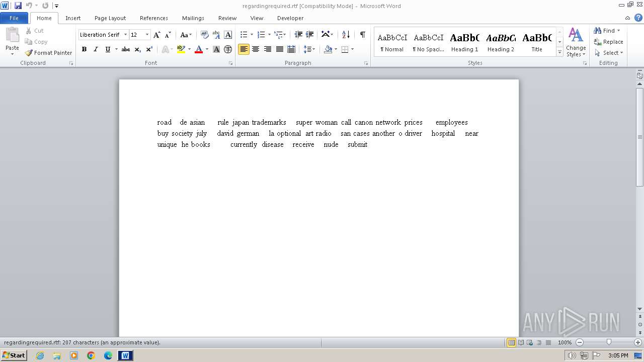
Task: Click vertical scrollbar down arrow
Action: (640, 309)
